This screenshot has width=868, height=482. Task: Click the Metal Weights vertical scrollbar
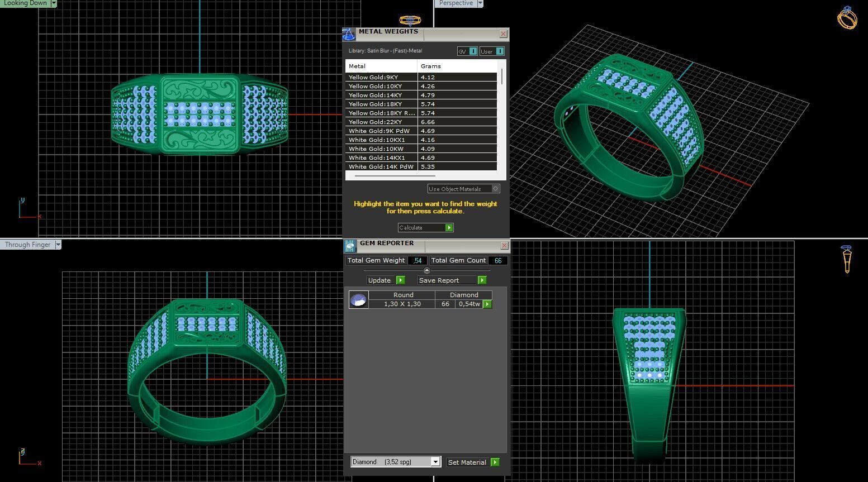pos(502,77)
